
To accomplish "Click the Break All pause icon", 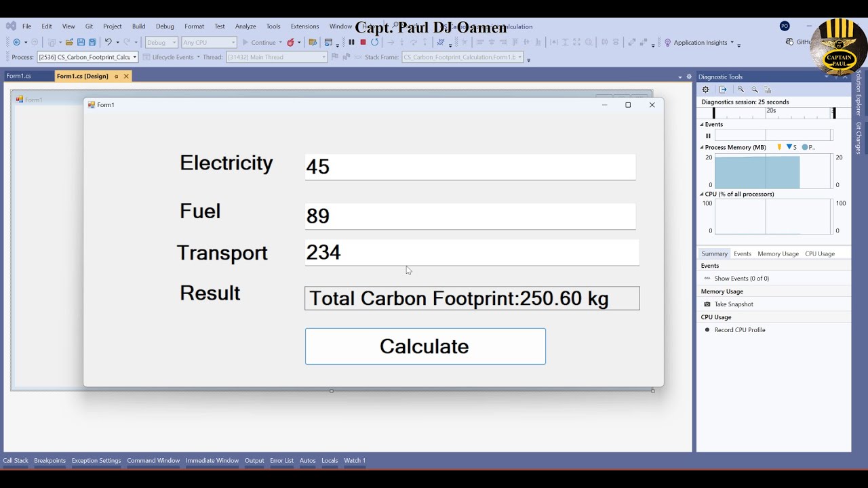I will pyautogui.click(x=351, y=42).
